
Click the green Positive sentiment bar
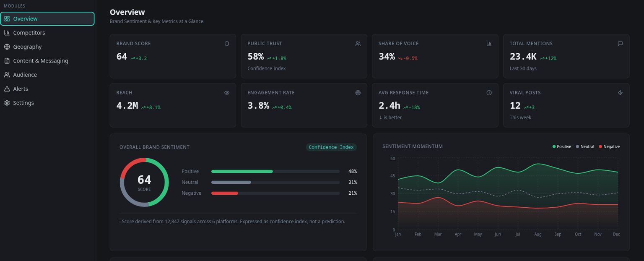coord(242,172)
